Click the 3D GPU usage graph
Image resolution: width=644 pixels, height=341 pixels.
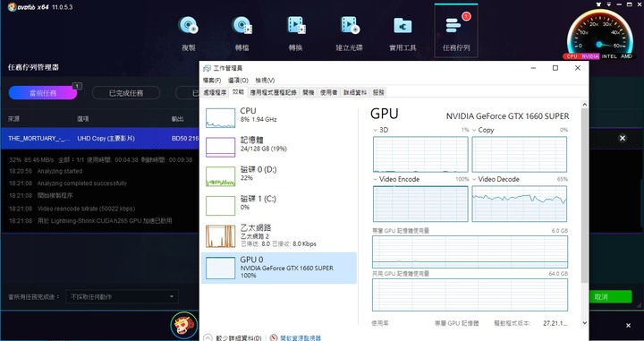[420, 154]
